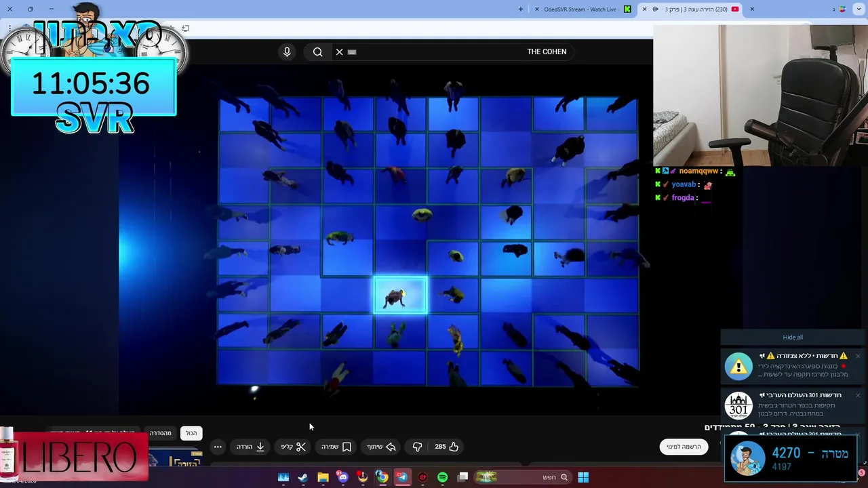The image size is (868, 488).
Task: Click the taskbar search box חפש
Action: tap(522, 477)
